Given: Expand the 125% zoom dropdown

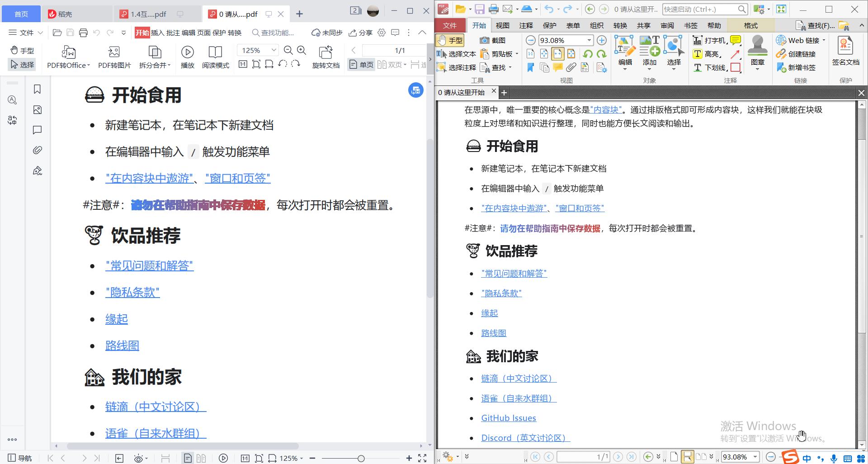Looking at the screenshot, I should pyautogui.click(x=274, y=50).
